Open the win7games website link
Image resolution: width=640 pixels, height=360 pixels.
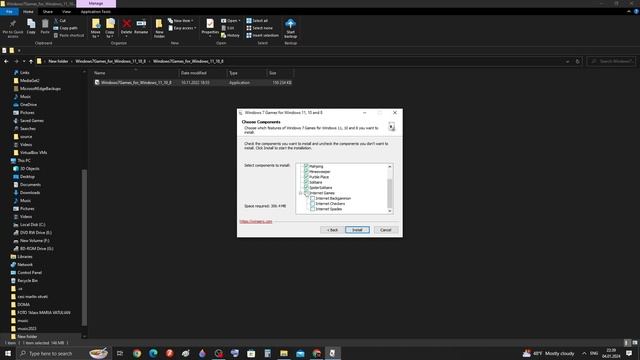(x=256, y=221)
